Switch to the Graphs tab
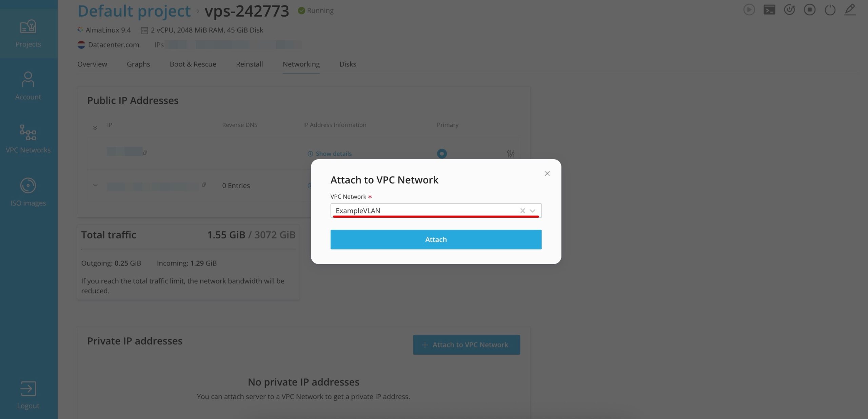The width and height of the screenshot is (868, 419). (x=138, y=64)
